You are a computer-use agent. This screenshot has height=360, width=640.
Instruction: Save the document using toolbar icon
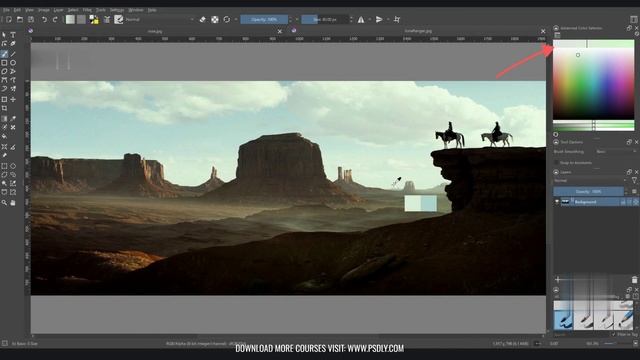[x=31, y=20]
